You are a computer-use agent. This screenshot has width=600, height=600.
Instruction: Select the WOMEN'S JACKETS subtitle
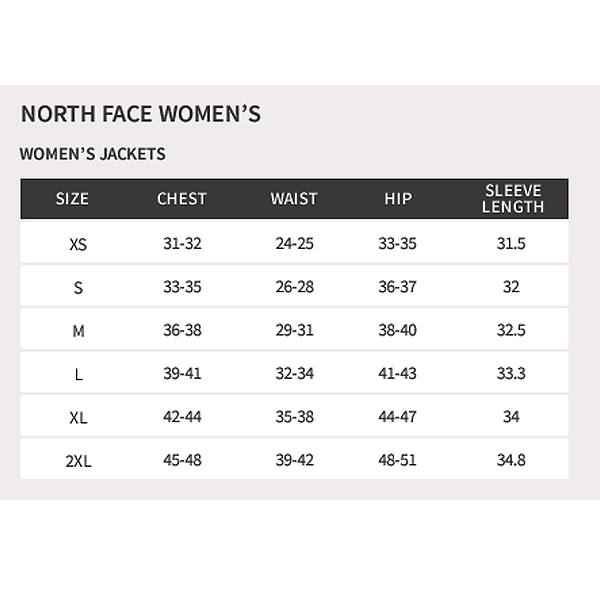point(93,154)
